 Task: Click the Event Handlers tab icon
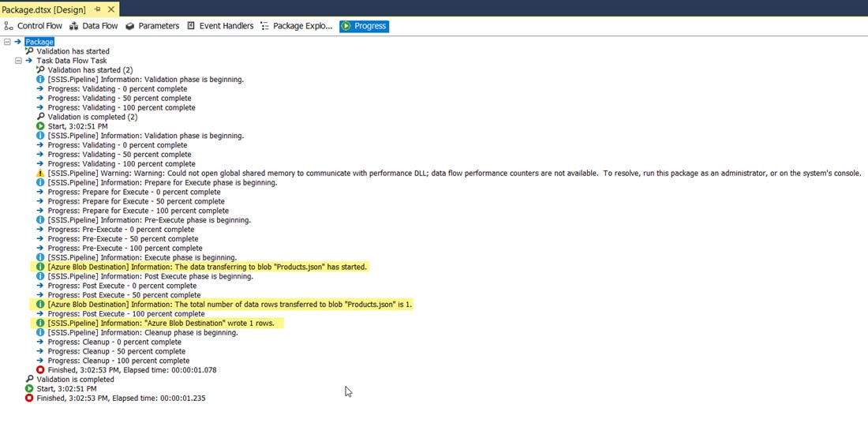[191, 26]
